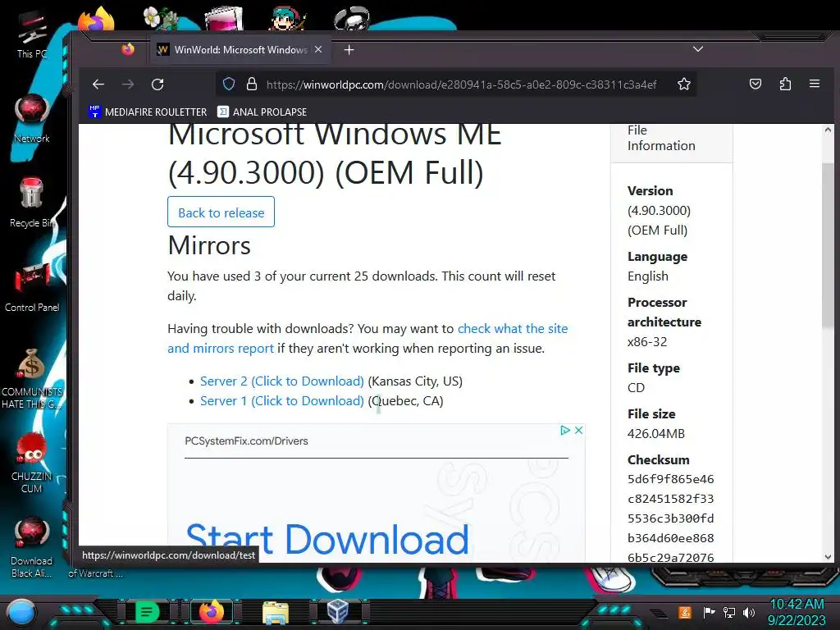Click the Start Download ad text
The height and width of the screenshot is (630, 840).
click(x=327, y=539)
